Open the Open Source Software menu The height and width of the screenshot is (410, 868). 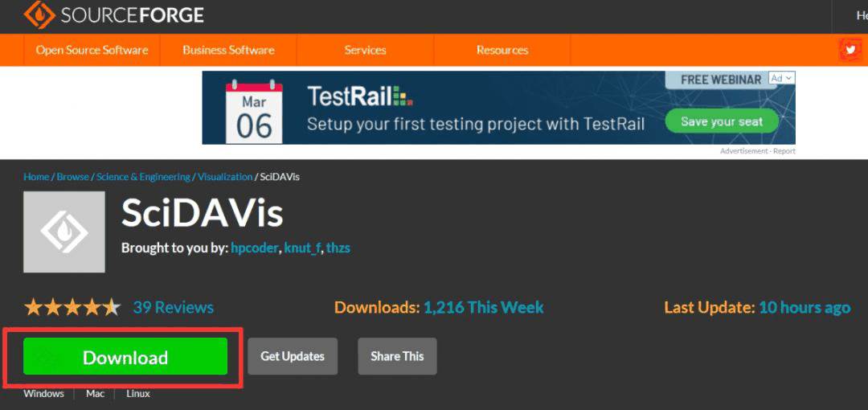[x=92, y=50]
